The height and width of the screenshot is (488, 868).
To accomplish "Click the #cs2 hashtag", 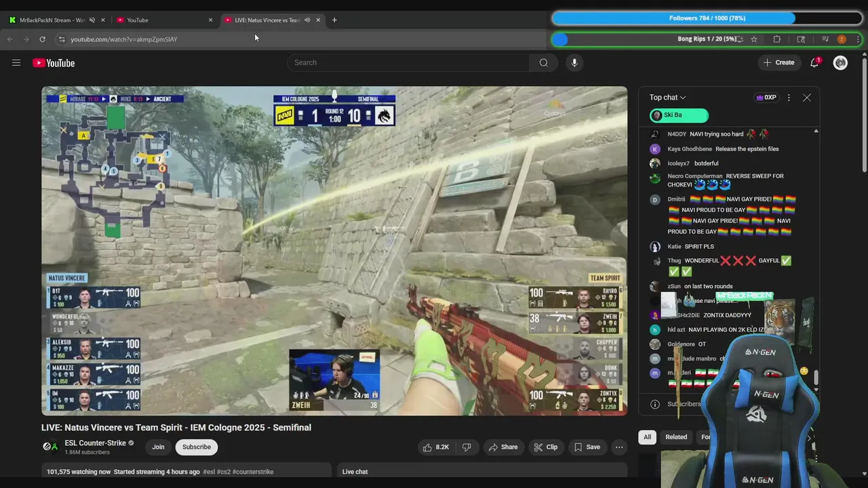I will 224,472.
